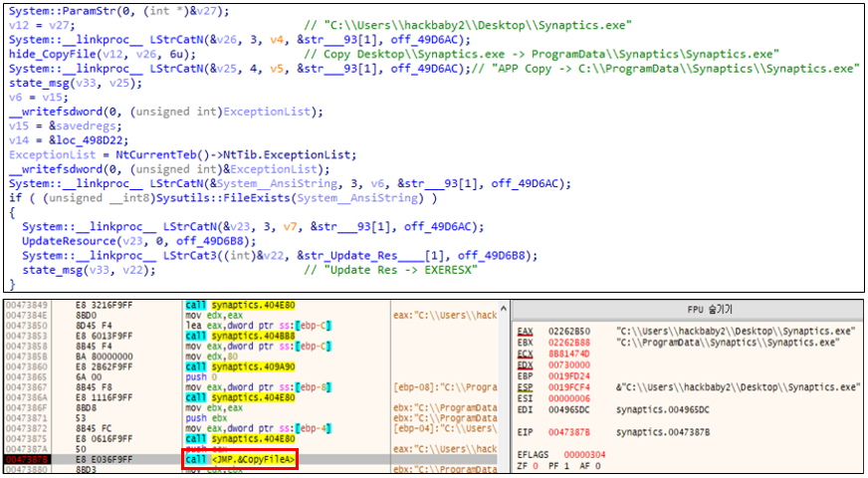This screenshot has width=868, height=478.
Task: Click opcode bytes BA 80000000
Action: pyautogui.click(x=105, y=357)
